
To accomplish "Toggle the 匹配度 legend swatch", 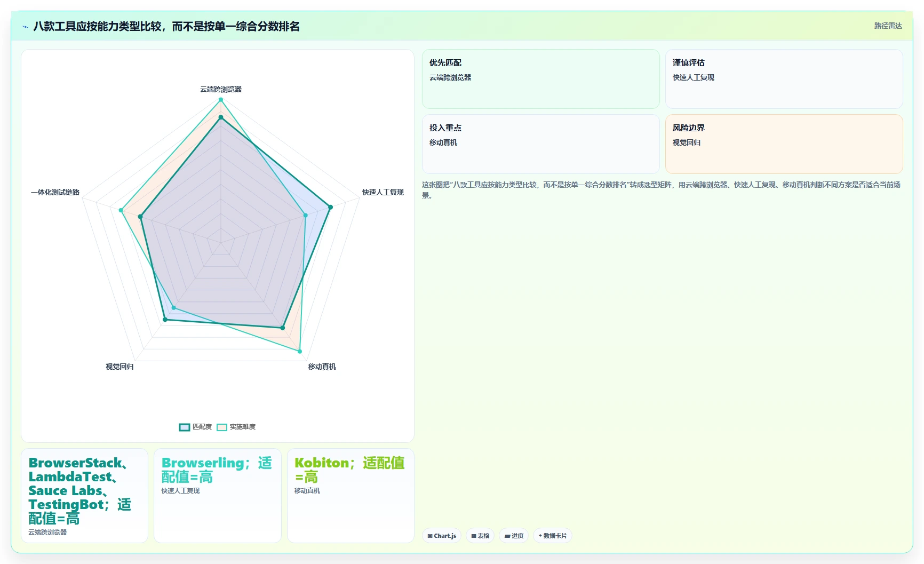I will point(185,427).
